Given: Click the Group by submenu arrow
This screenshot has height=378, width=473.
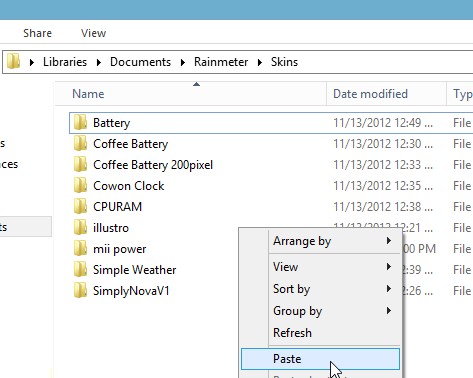Looking at the screenshot, I should (389, 311).
